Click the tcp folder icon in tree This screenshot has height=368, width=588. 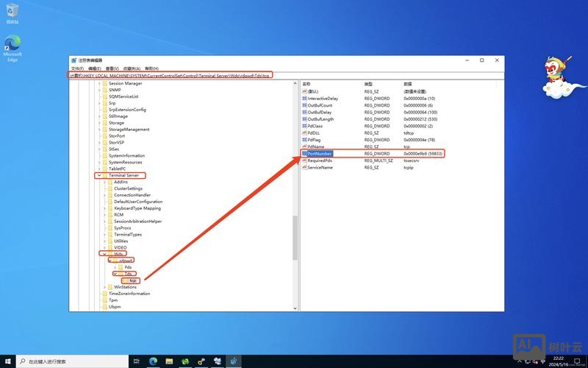tap(125, 280)
